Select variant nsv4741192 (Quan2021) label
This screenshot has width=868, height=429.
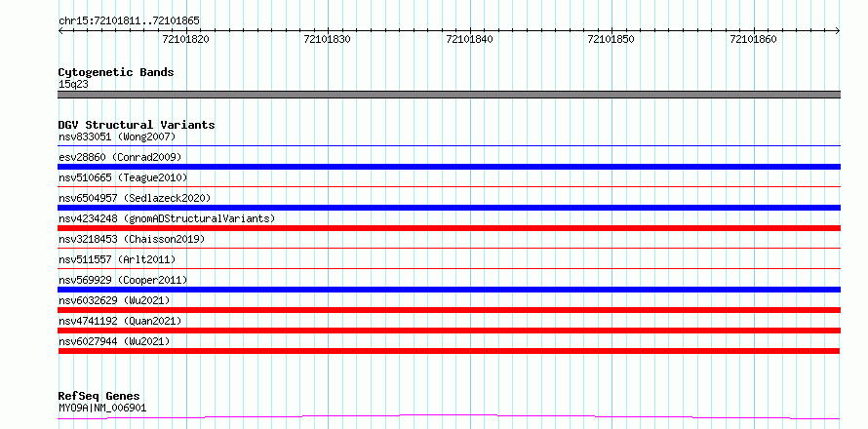[120, 321]
